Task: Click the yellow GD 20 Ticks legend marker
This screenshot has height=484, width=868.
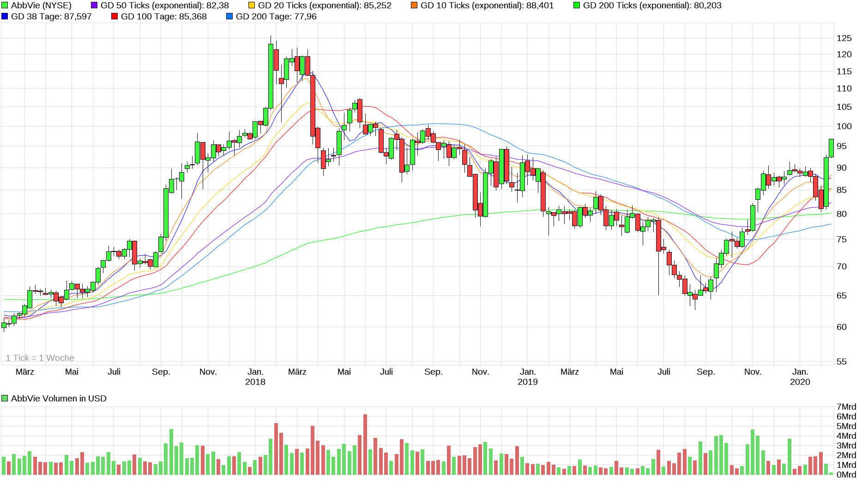Action: tap(252, 6)
